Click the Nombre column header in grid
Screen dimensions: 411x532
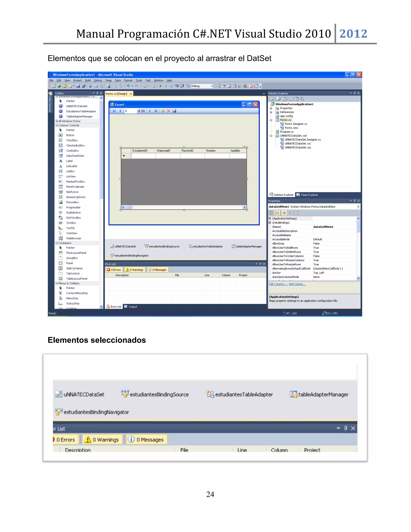[217, 151]
